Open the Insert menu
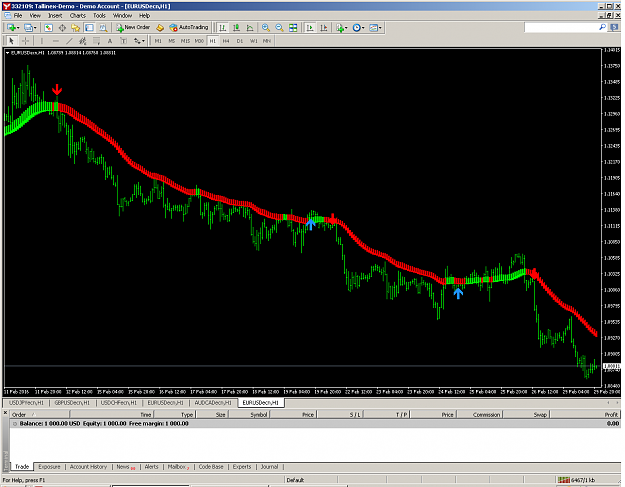Image resolution: width=625 pixels, height=487 pixels. pyautogui.click(x=55, y=16)
